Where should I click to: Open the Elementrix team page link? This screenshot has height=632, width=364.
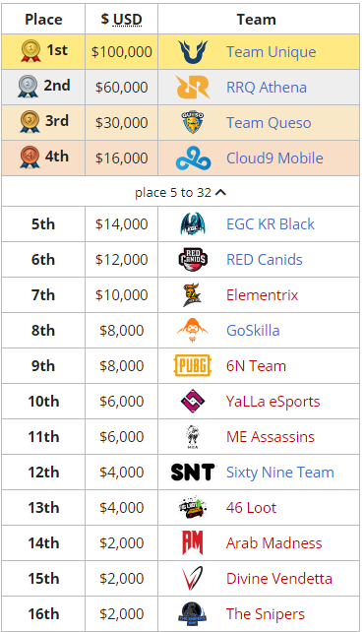(262, 295)
